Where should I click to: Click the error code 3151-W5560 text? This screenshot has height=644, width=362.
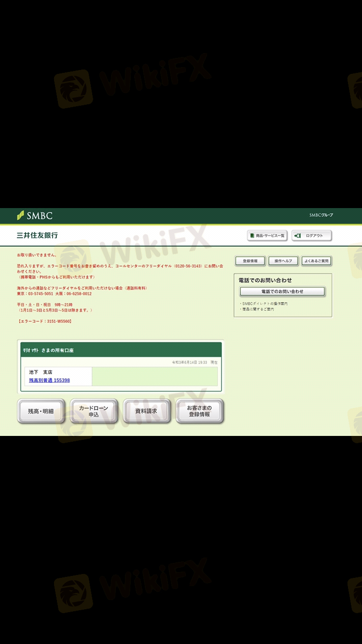click(x=44, y=321)
